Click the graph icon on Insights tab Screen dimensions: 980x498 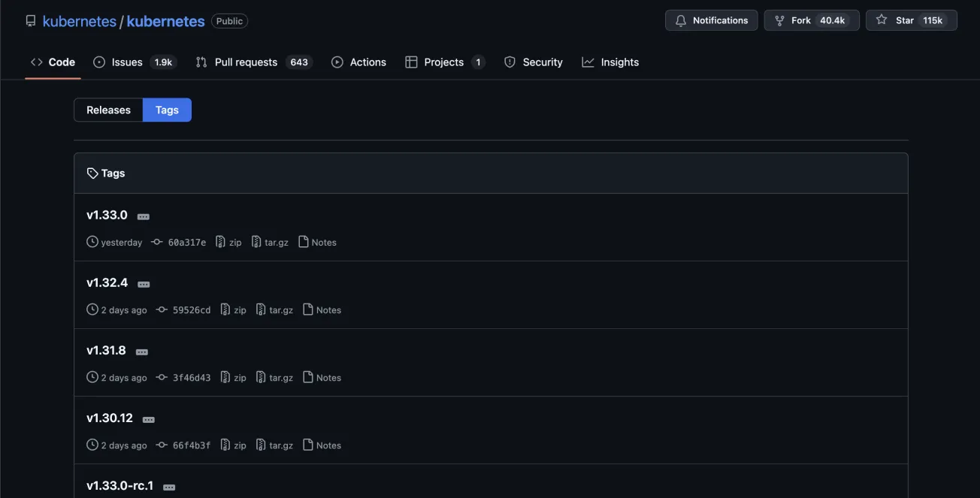(x=588, y=62)
